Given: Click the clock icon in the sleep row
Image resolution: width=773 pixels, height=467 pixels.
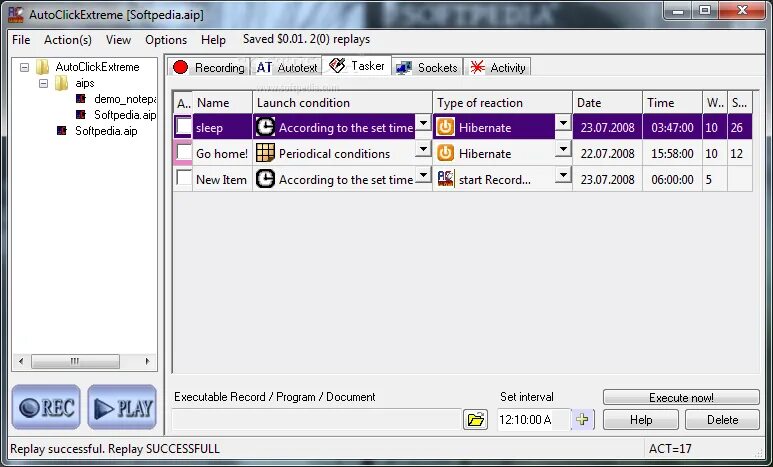Looking at the screenshot, I should click(265, 127).
